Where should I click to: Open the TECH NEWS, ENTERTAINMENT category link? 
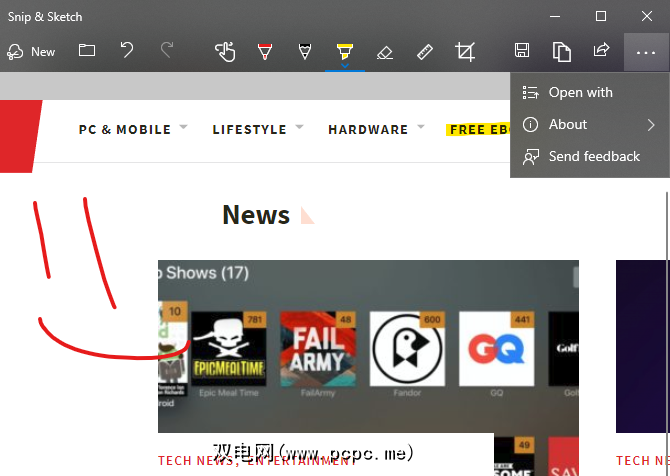[257, 461]
